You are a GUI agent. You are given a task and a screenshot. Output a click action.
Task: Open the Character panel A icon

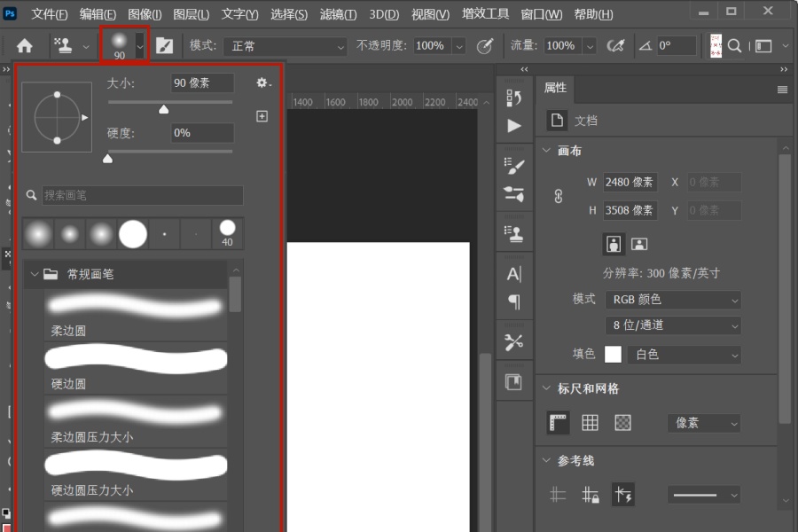pos(514,274)
